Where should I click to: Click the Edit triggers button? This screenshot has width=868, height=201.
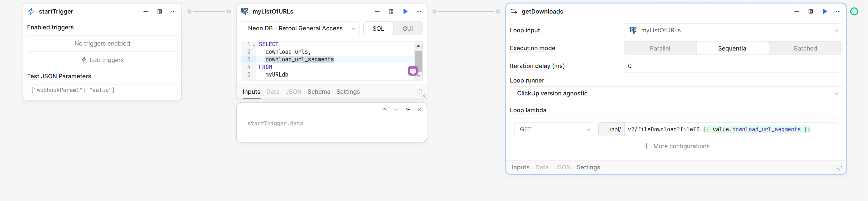point(103,60)
